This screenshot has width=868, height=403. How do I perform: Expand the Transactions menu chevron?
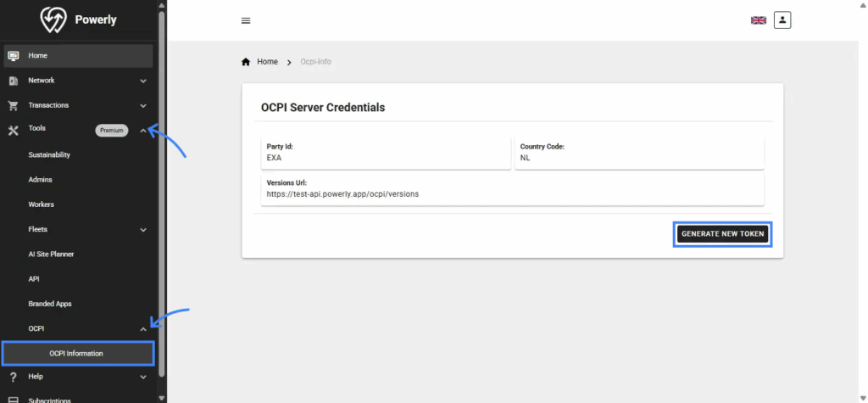[143, 106]
